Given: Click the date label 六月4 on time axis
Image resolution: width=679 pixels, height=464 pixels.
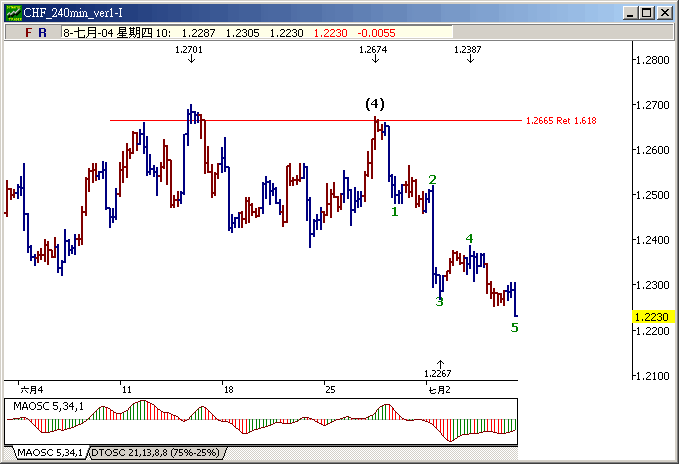Looking at the screenshot, I should [32, 390].
